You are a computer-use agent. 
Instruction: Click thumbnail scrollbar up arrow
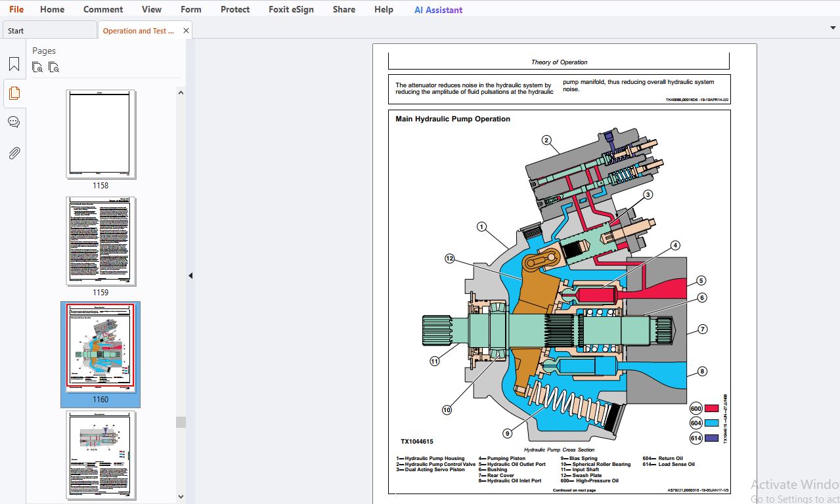(x=181, y=93)
